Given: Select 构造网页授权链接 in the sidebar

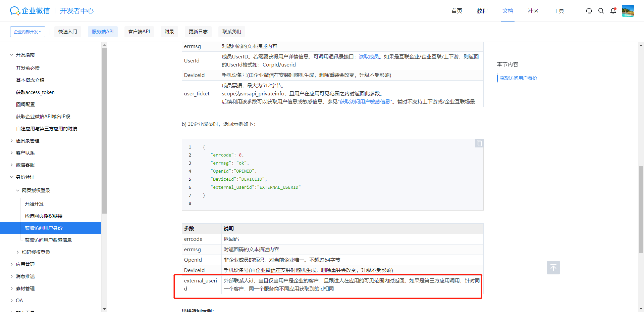Looking at the screenshot, I should tap(43, 216).
